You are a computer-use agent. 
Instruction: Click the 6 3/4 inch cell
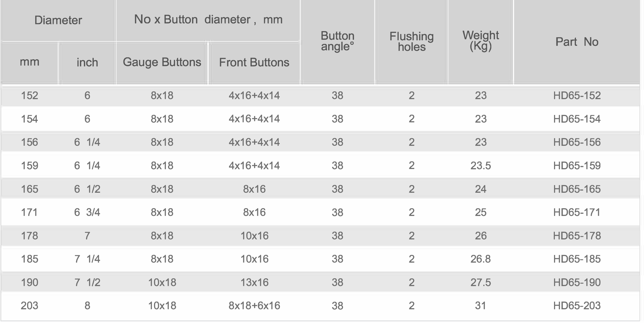tap(87, 212)
